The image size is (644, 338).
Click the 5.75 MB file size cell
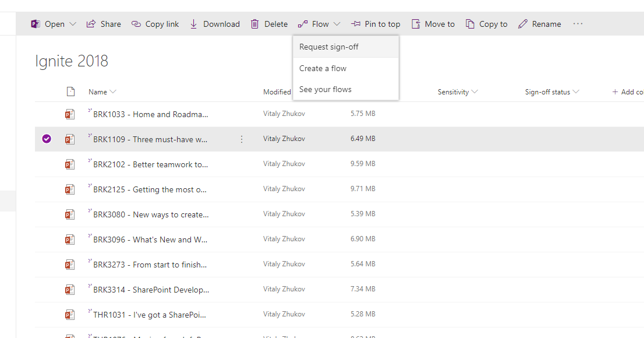363,114
